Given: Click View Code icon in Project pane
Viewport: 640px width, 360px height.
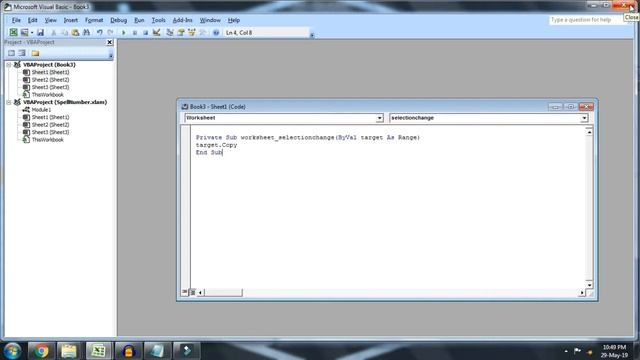Looking at the screenshot, I should click(x=11, y=53).
